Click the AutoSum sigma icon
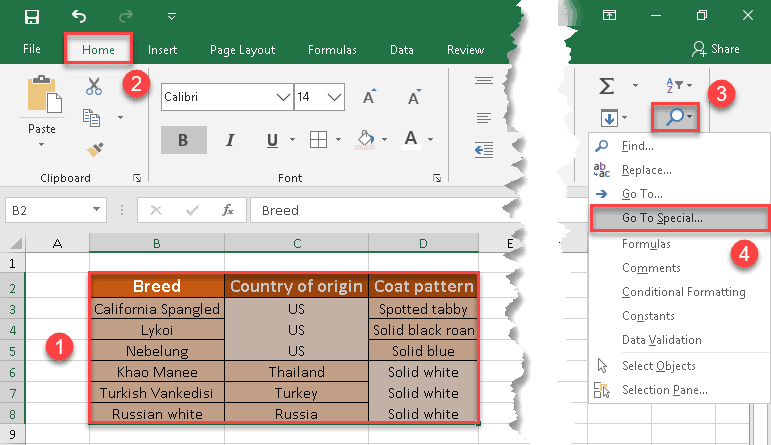771x445 pixels. (x=606, y=87)
